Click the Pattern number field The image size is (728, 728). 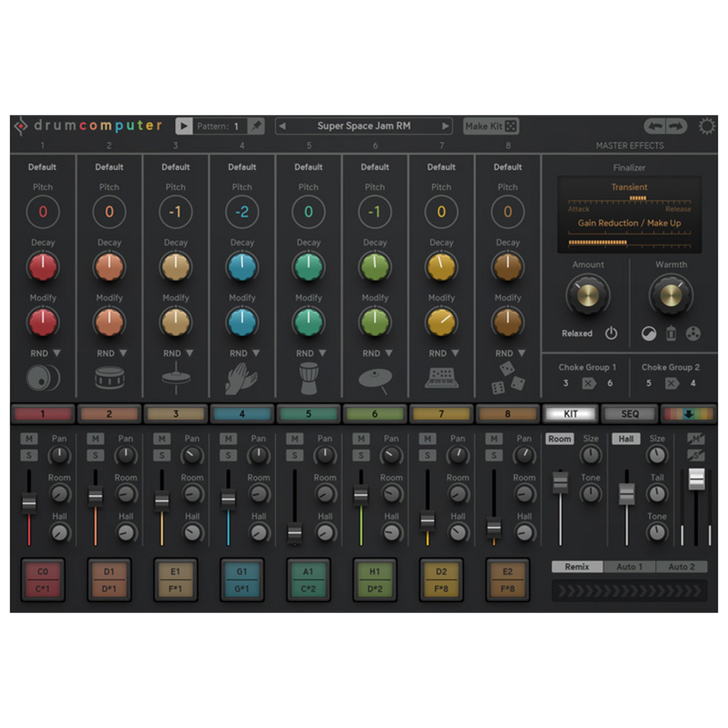point(236,126)
